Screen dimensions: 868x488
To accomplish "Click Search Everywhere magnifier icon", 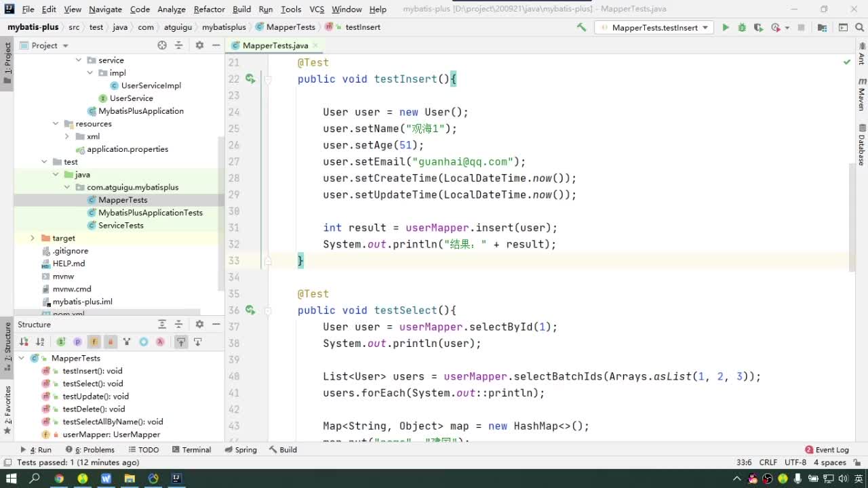I will [861, 27].
